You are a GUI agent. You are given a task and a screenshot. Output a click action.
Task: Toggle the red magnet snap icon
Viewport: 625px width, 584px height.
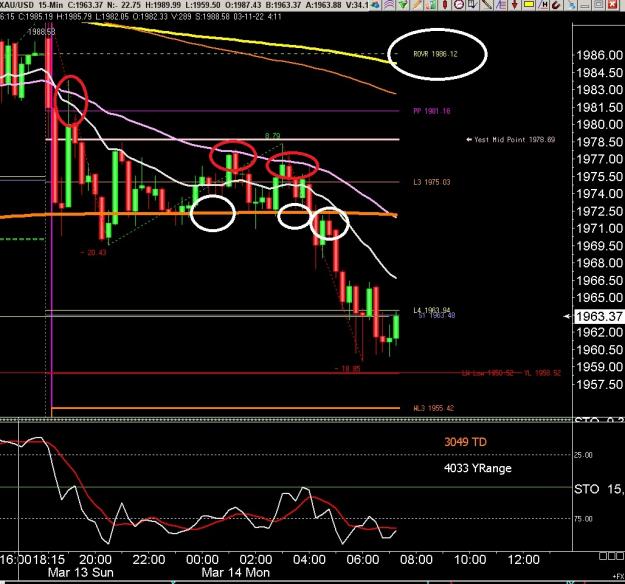click(556, 4)
